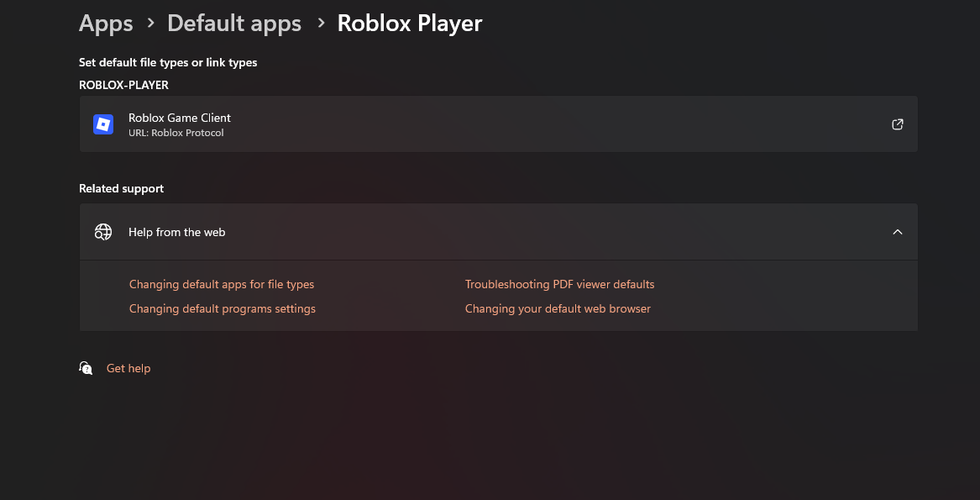Click the external link icon for Roblox Game Client
This screenshot has height=500, width=980.
(897, 124)
